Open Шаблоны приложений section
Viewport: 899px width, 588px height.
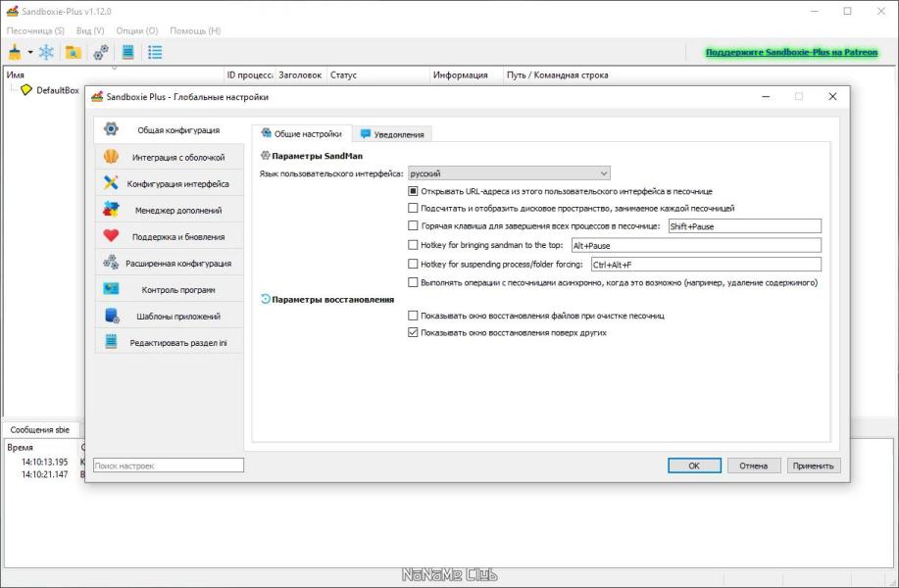170,316
